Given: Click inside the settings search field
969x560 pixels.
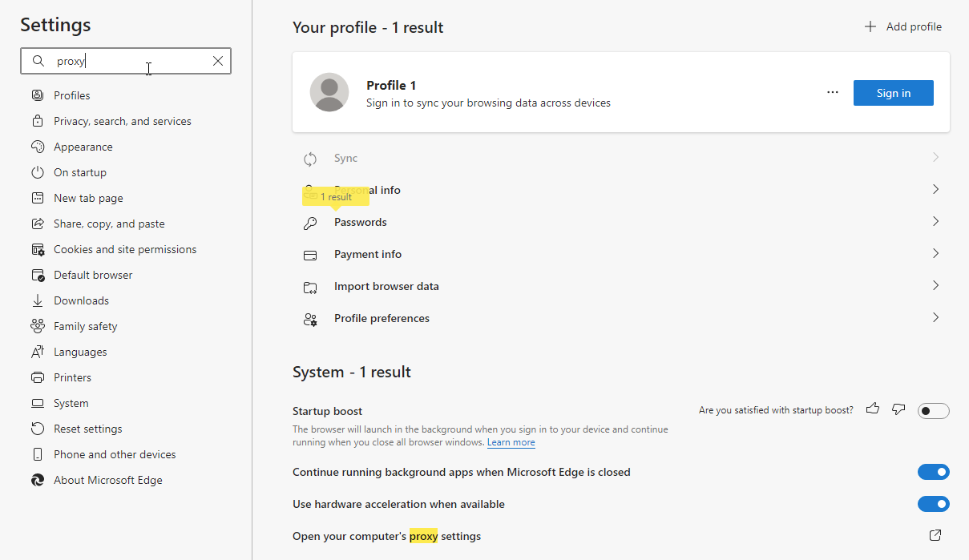Looking at the screenshot, I should pos(128,61).
